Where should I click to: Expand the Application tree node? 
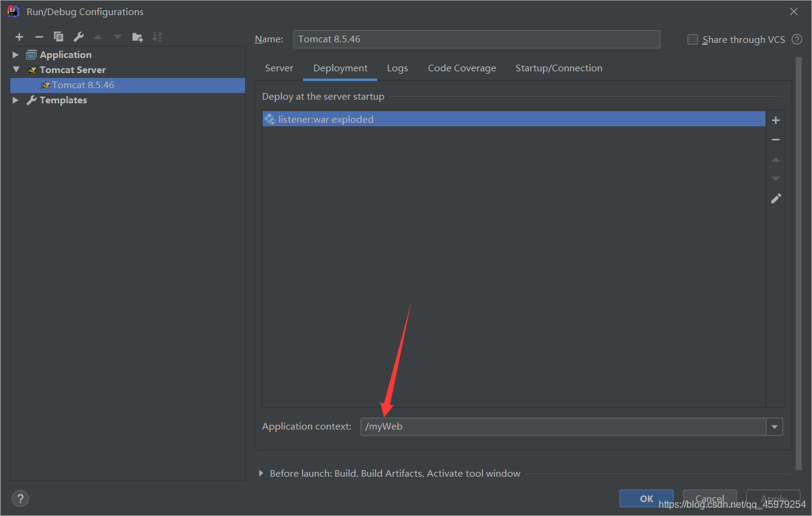(16, 54)
